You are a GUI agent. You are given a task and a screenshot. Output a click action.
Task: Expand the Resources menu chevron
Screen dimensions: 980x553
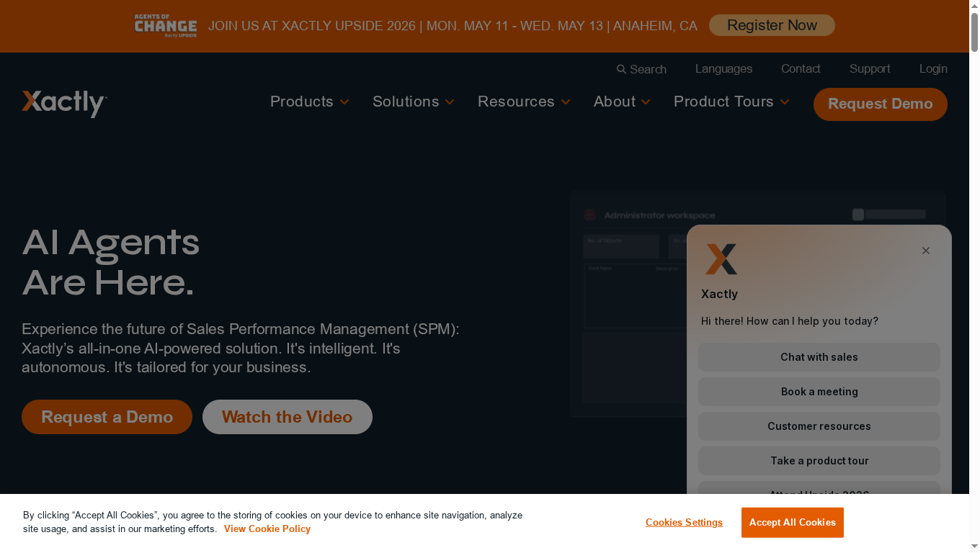click(566, 102)
